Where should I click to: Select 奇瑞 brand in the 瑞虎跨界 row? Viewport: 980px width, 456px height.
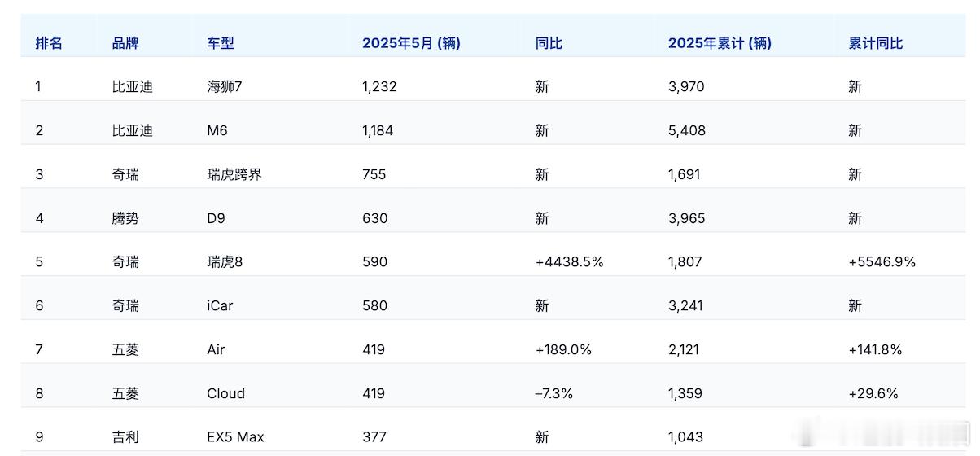pyautogui.click(x=125, y=174)
